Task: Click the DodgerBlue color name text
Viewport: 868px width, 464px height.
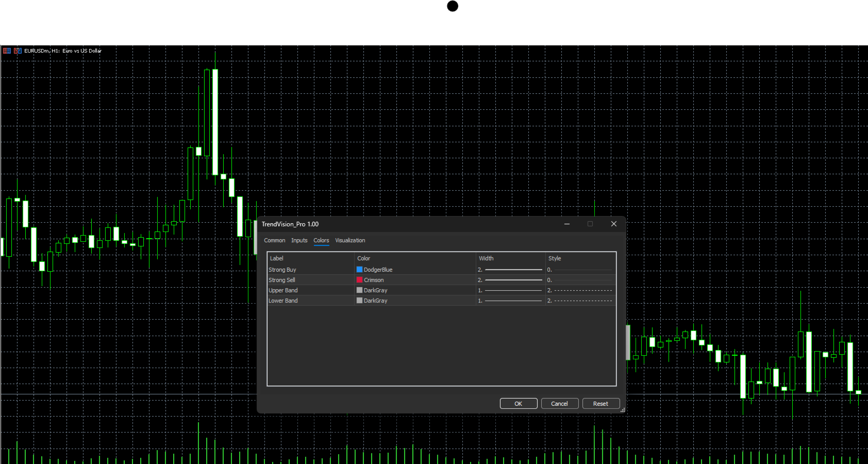Action: (378, 270)
